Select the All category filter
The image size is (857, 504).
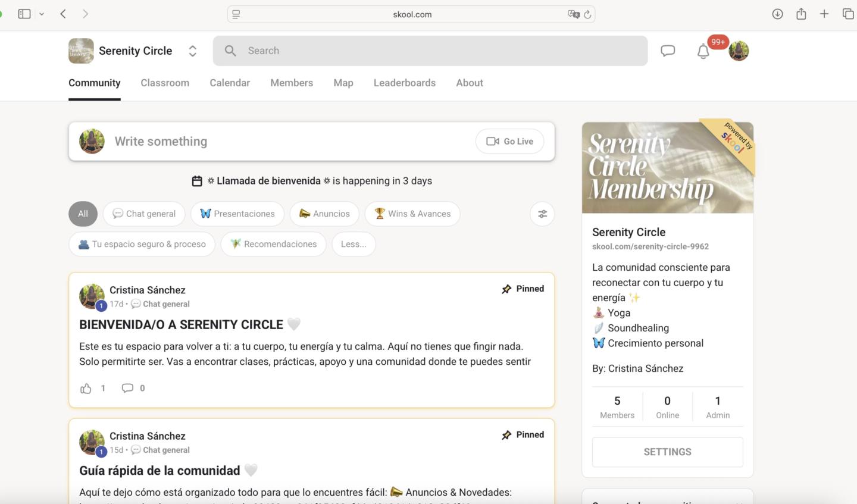[x=83, y=214]
